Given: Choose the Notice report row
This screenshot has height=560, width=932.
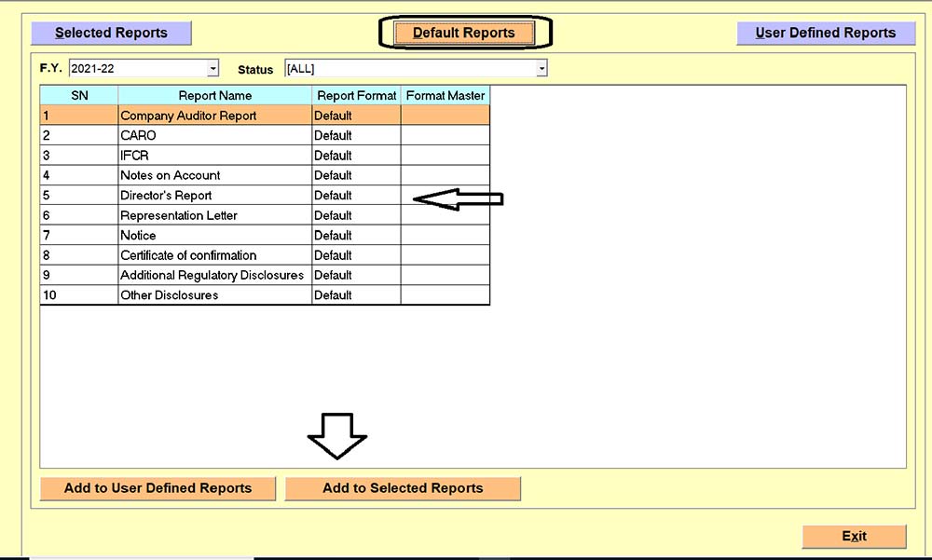Looking at the screenshot, I should pos(214,236).
